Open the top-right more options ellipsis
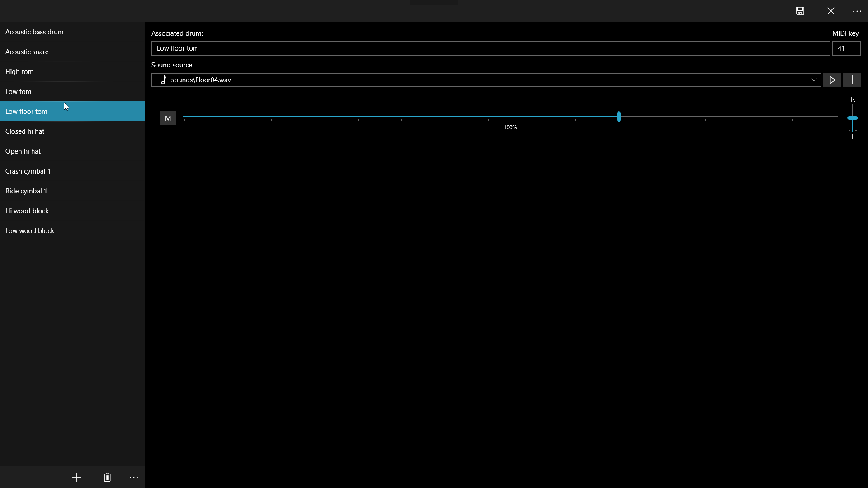868x488 pixels. [857, 11]
